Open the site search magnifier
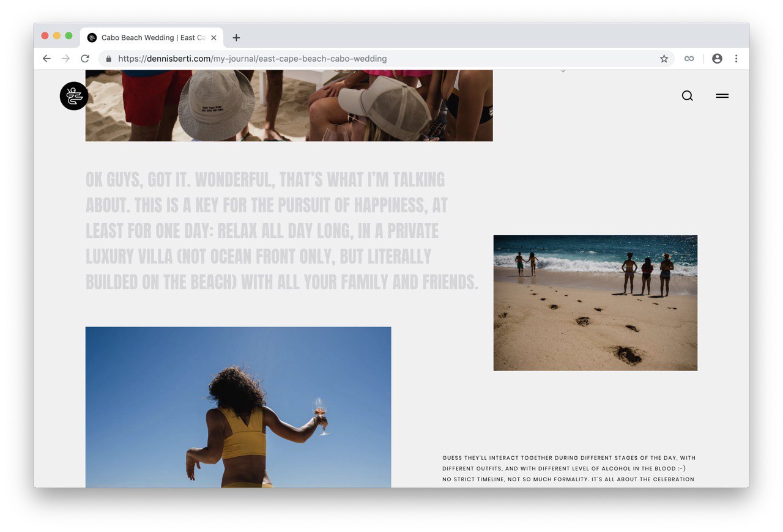The image size is (783, 532). (688, 96)
